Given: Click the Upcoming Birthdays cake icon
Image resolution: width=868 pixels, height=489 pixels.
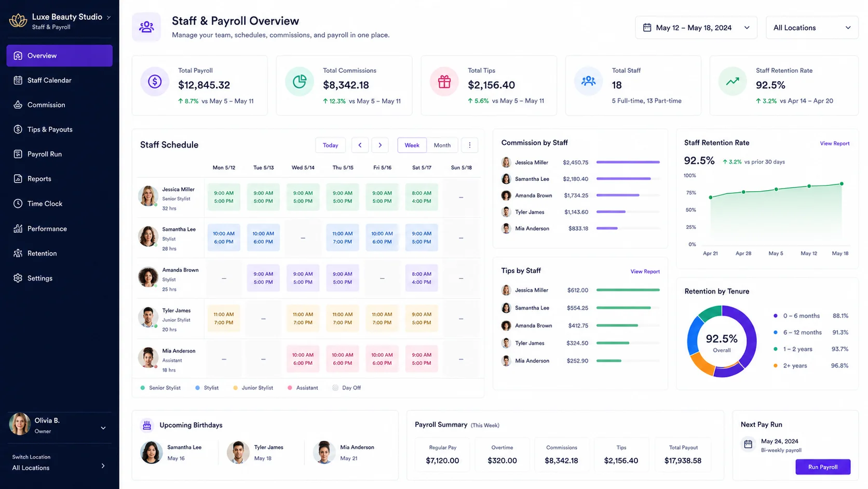Looking at the screenshot, I should click(x=147, y=426).
